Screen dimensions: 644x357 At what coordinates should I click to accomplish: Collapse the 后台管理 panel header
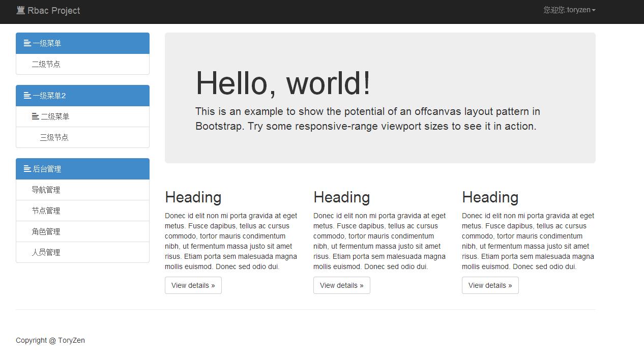pos(82,169)
